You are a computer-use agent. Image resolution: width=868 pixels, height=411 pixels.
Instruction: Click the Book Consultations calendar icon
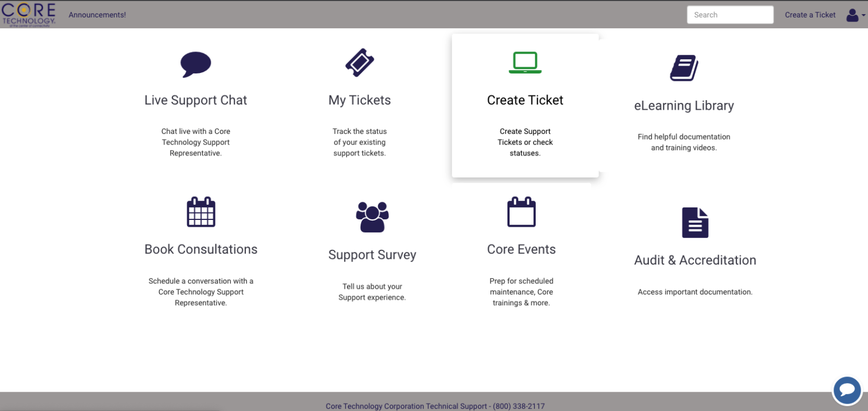(201, 212)
